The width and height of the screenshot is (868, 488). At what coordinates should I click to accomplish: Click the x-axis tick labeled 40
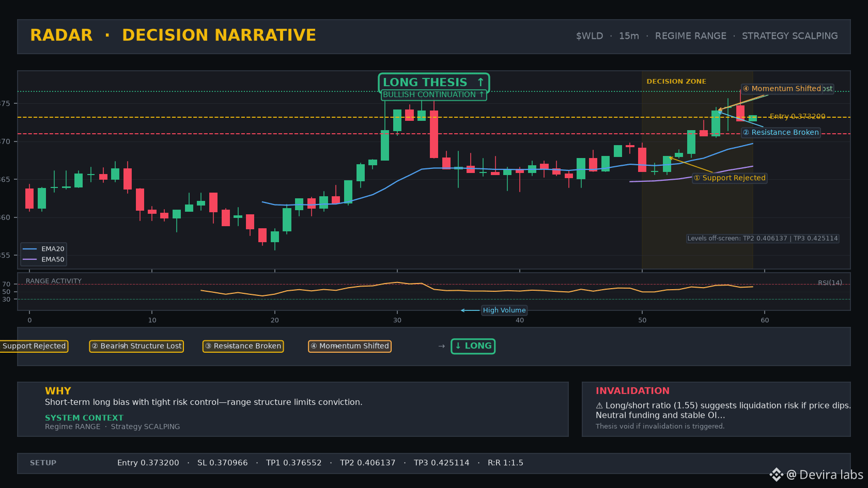[x=520, y=320]
